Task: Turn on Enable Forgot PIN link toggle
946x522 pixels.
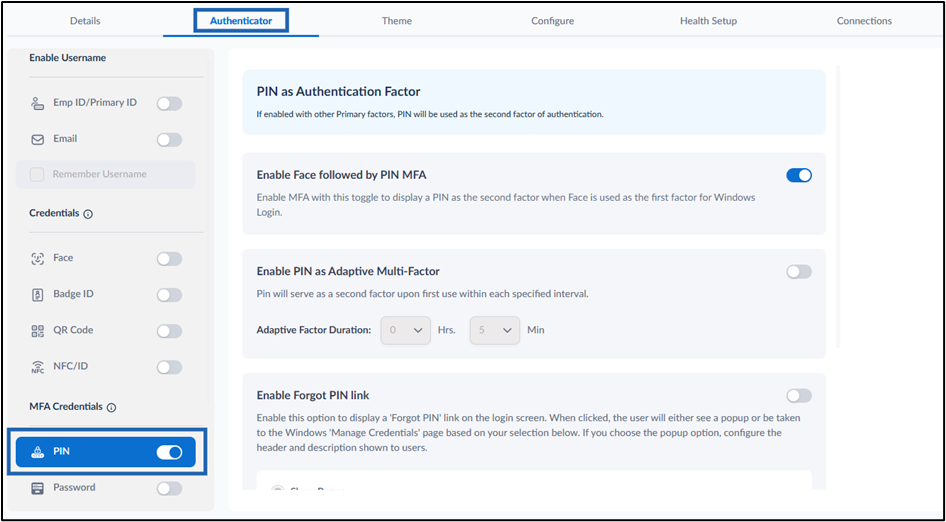Action: (799, 396)
